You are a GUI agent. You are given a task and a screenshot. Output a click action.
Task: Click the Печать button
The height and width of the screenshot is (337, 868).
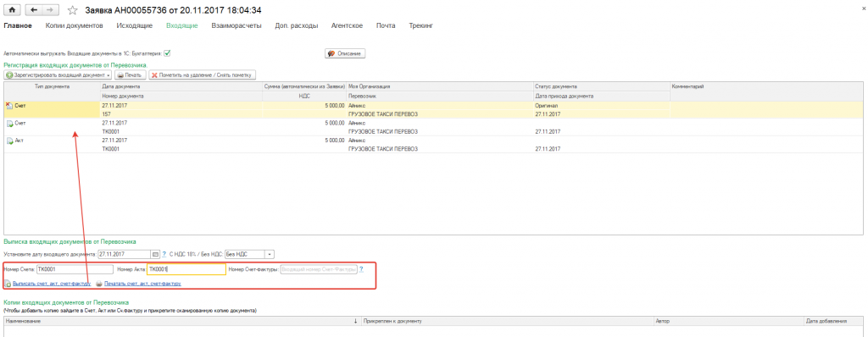[x=130, y=75]
